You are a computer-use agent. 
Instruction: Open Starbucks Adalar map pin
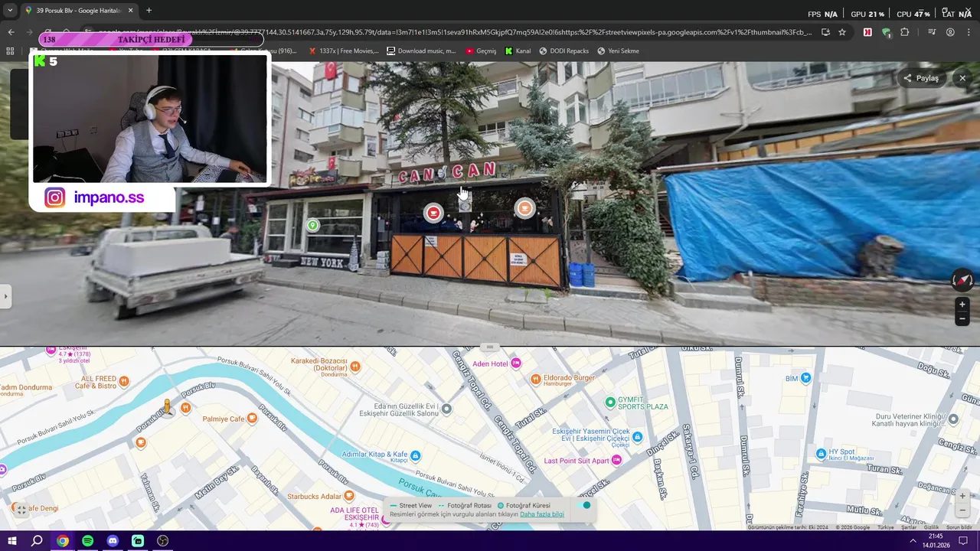[348, 496]
